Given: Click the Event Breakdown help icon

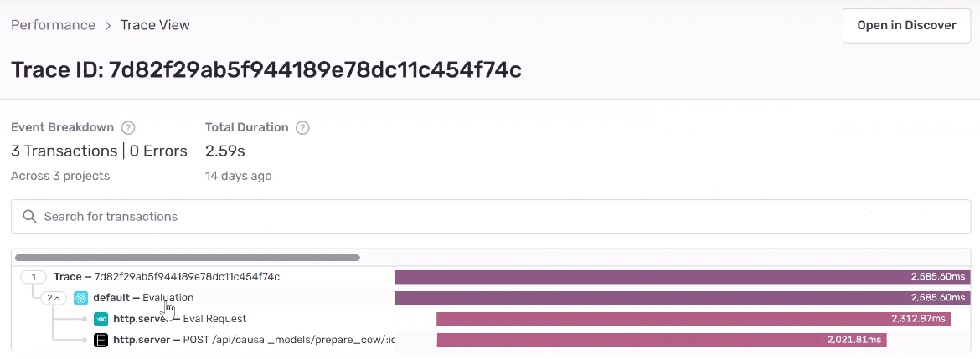Looking at the screenshot, I should coord(128,128).
